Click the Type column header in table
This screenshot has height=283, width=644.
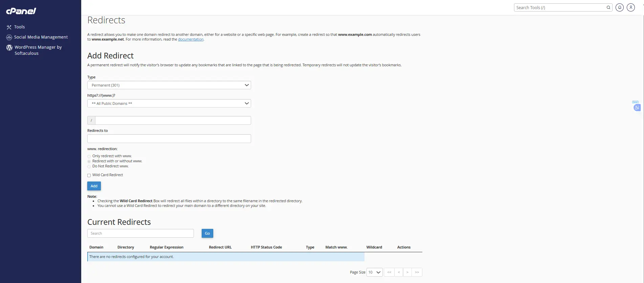310,247
